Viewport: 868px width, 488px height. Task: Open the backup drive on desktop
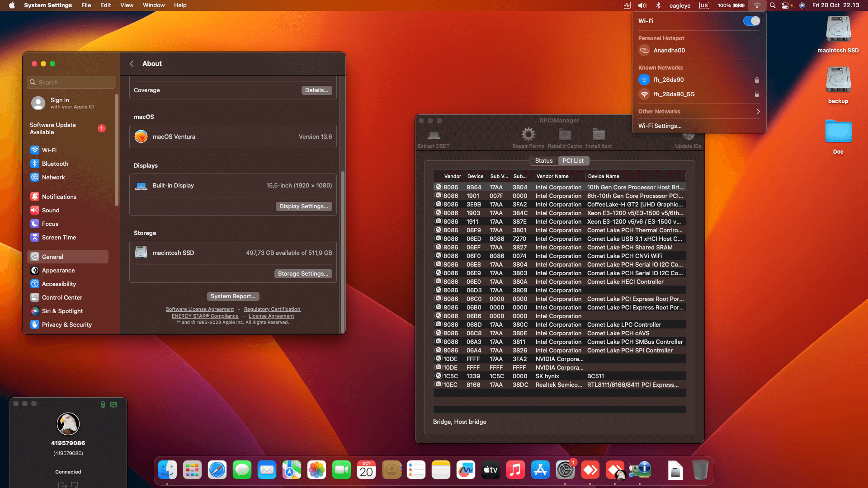pyautogui.click(x=838, y=80)
